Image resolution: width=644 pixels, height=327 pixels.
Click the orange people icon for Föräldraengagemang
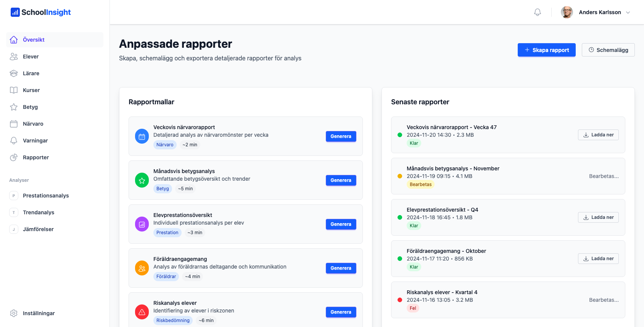[142, 268]
